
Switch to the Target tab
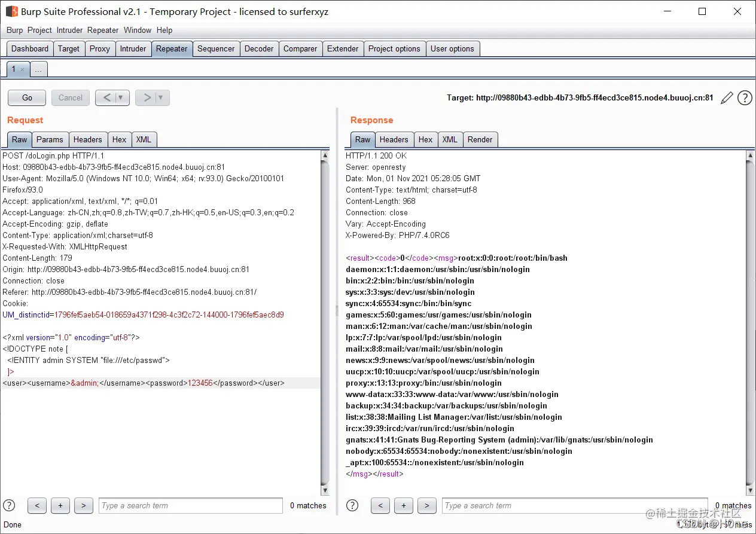69,49
